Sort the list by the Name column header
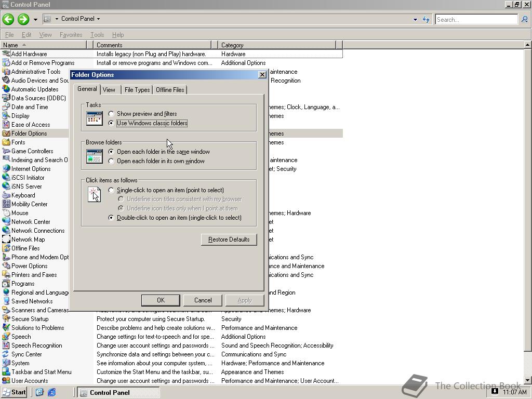The image size is (532, 399). point(44,45)
